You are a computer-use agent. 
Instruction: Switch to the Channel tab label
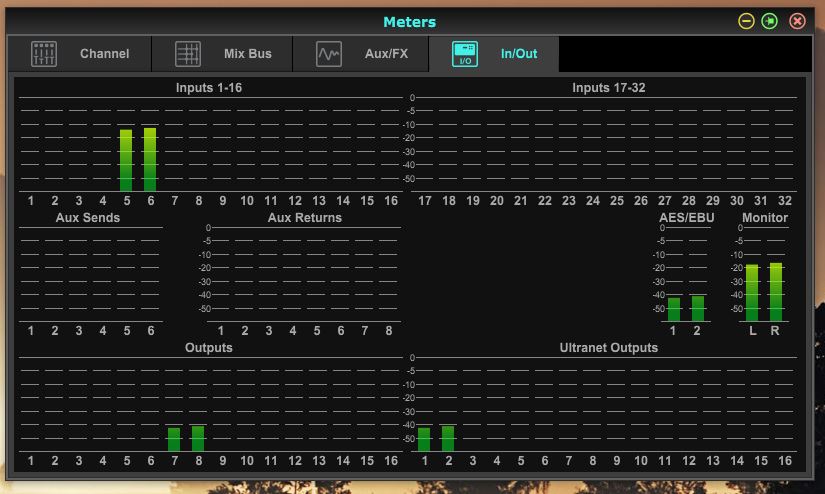[x=104, y=54]
